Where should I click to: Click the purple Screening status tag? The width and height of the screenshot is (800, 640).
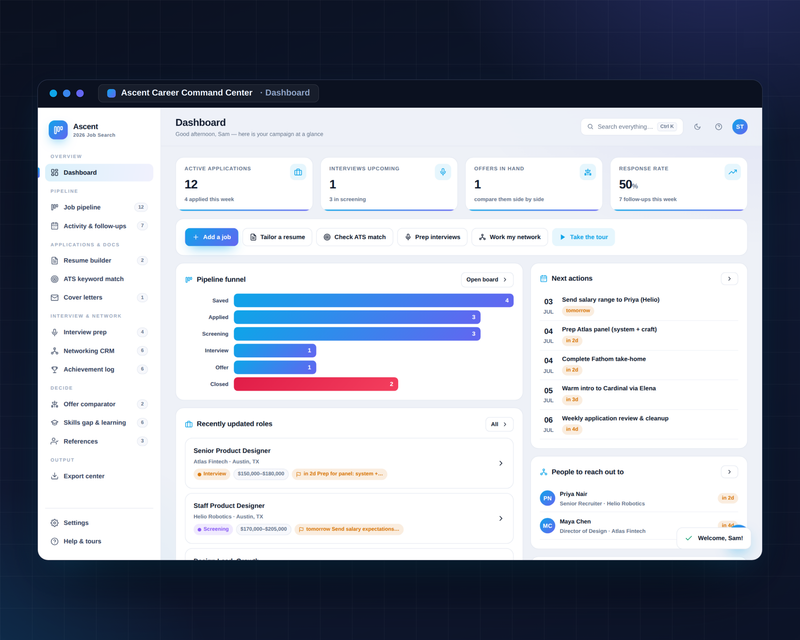[213, 529]
